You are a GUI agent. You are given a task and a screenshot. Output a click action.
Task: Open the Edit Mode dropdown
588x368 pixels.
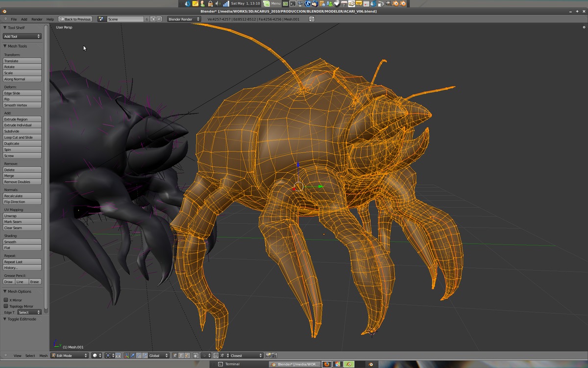click(x=69, y=355)
